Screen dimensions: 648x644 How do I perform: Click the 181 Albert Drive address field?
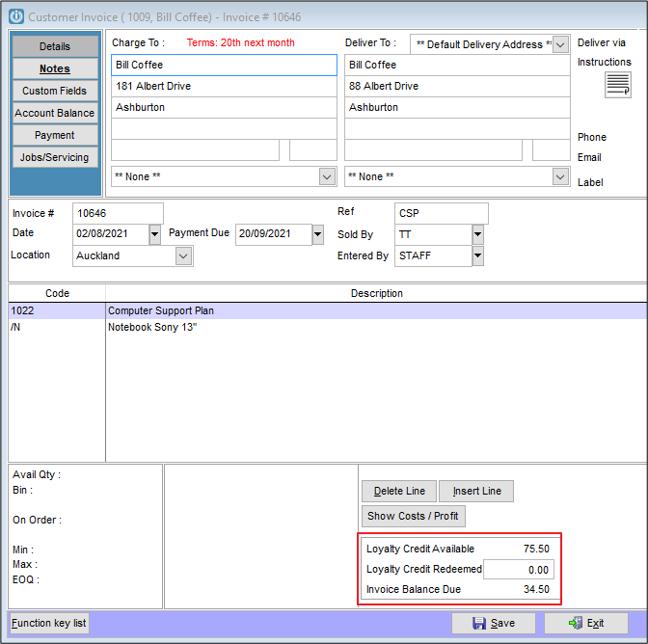tap(224, 86)
